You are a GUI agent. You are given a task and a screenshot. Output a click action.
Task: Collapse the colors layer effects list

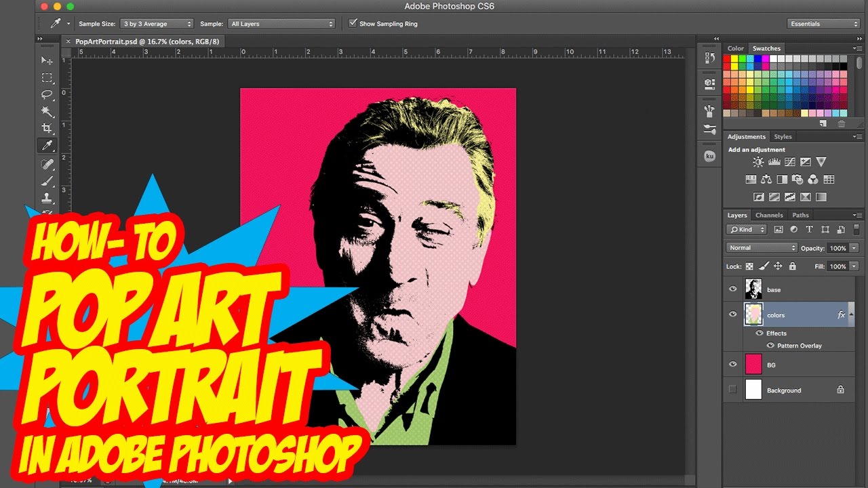tap(852, 314)
